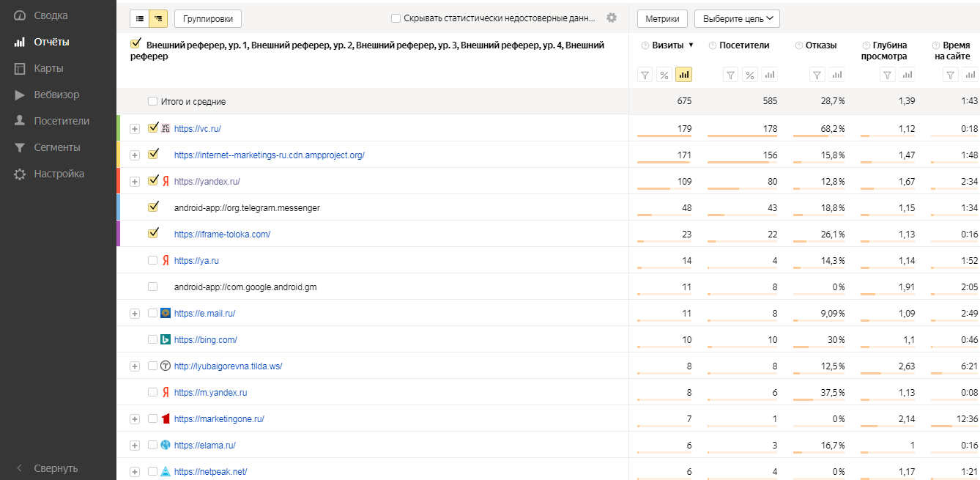Viewport: 980px width, 480px height.
Task: Go to Сегменты in sidebar
Action: tap(56, 147)
